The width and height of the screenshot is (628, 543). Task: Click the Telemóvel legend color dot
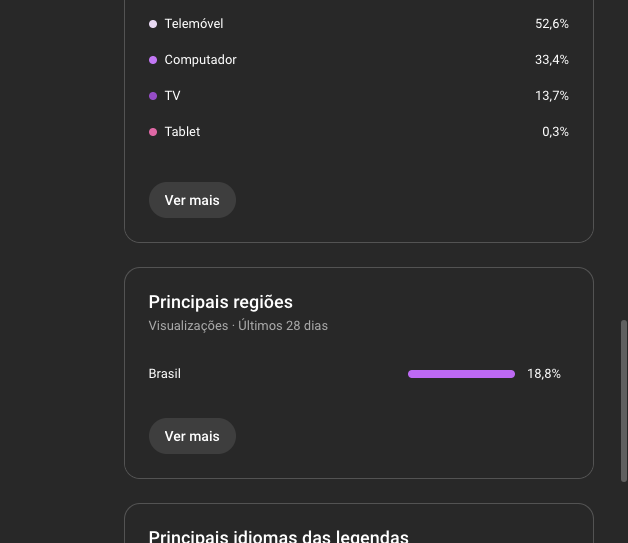coord(153,24)
